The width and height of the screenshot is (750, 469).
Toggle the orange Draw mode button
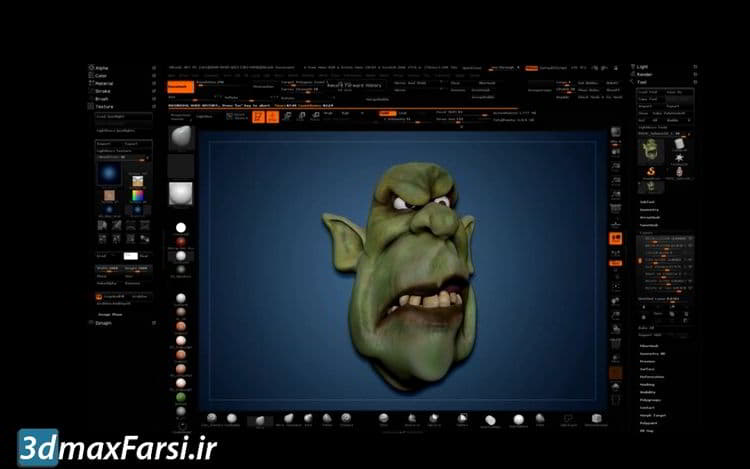[273, 117]
